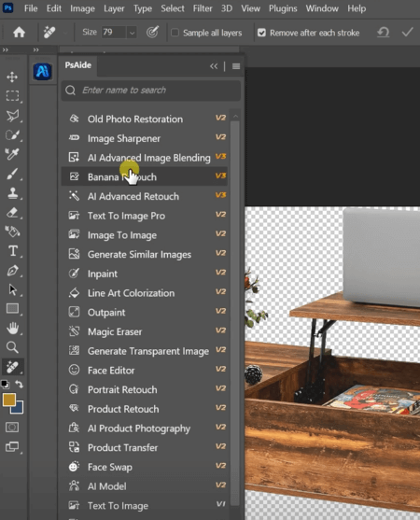The width and height of the screenshot is (420, 520).
Task: Select the Brush tool
Action: pyautogui.click(x=12, y=174)
